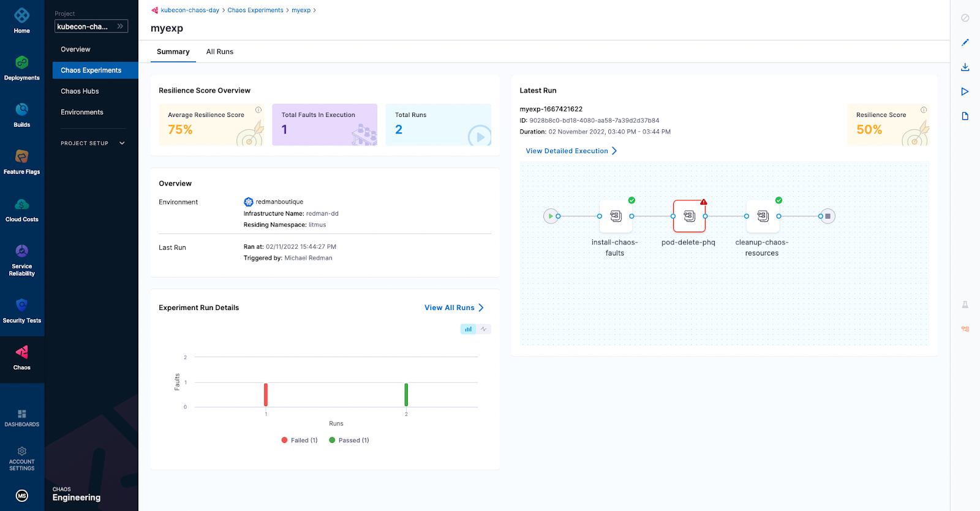Toggle the Failed (1) legend series
The image size is (980, 511).
click(300, 440)
